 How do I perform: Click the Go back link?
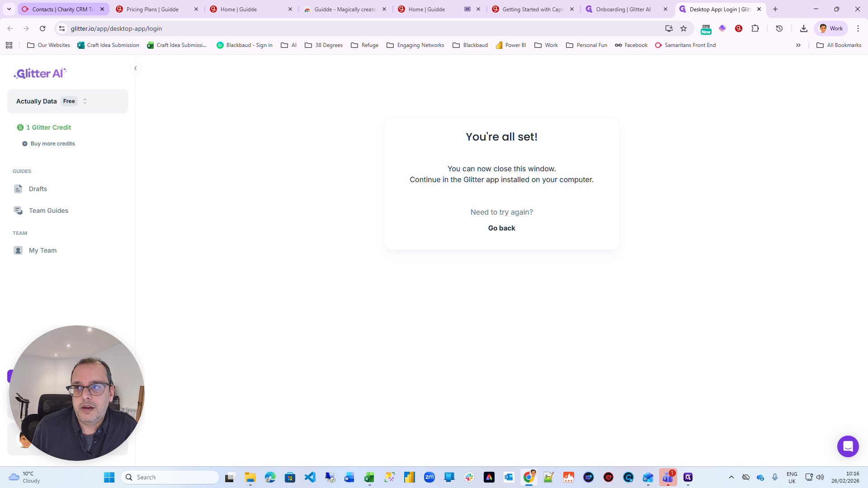pos(501,228)
